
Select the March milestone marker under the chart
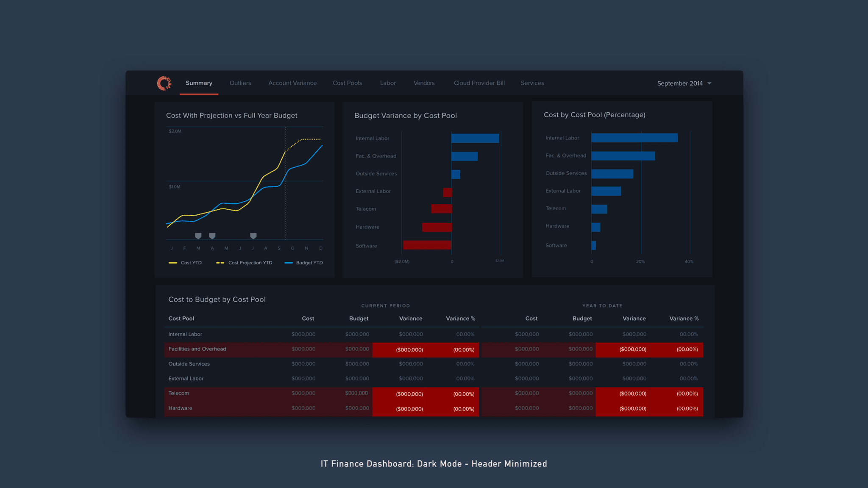click(198, 236)
